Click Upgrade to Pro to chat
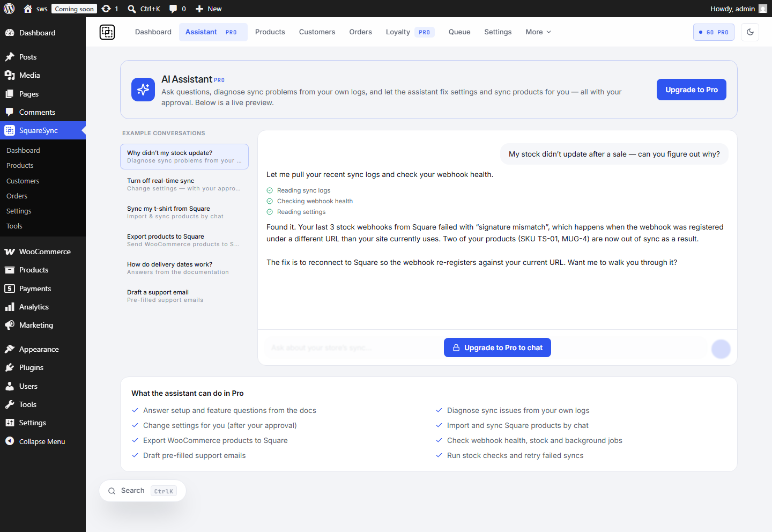This screenshot has height=532, width=772. [498, 348]
